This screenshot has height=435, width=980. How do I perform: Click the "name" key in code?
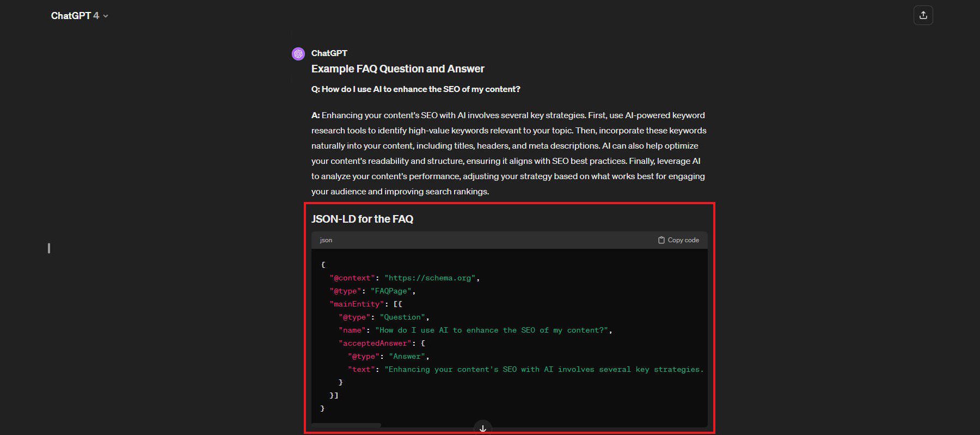pyautogui.click(x=352, y=330)
